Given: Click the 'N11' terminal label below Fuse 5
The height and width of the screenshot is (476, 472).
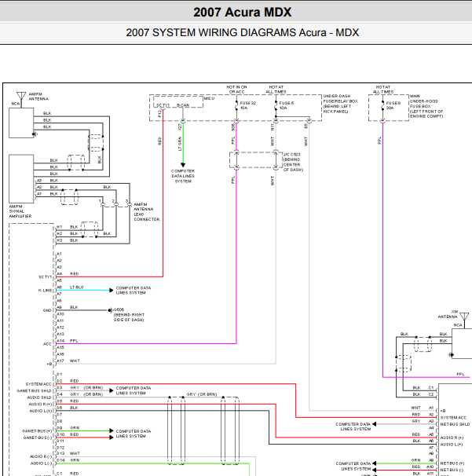Looking at the screenshot, I should pos(273,127).
